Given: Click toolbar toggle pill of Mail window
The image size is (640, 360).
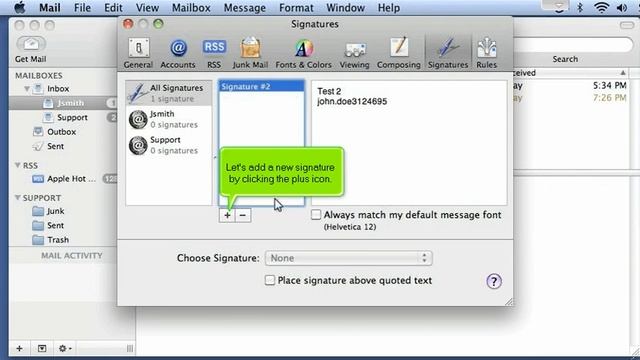Looking at the screenshot, I should [x=627, y=25].
